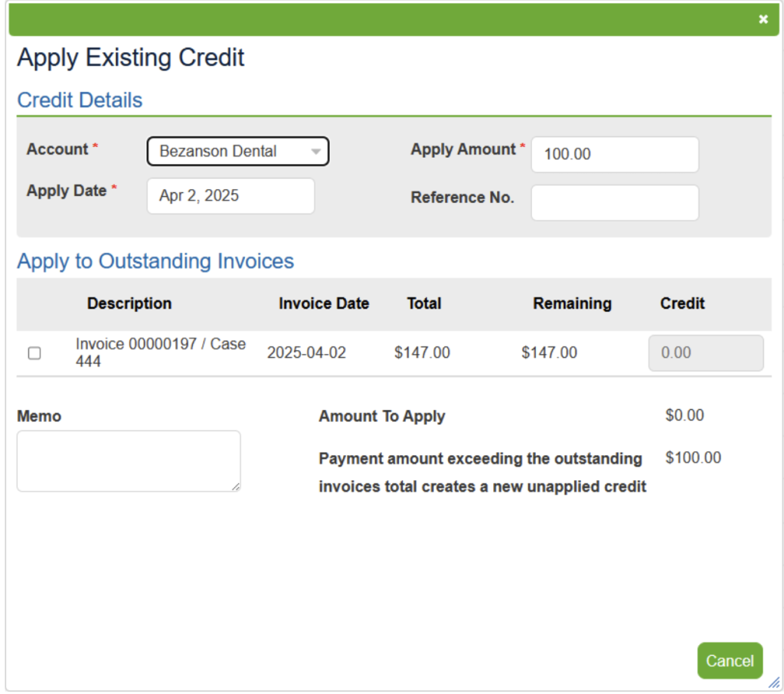The height and width of the screenshot is (694, 784).
Task: Click the Remaining column header
Action: coord(572,303)
